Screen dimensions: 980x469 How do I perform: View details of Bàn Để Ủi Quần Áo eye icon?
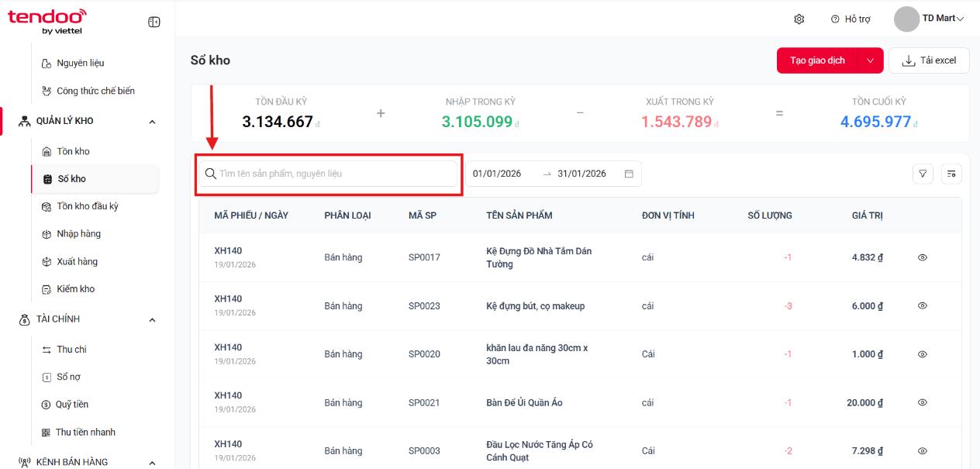click(923, 403)
